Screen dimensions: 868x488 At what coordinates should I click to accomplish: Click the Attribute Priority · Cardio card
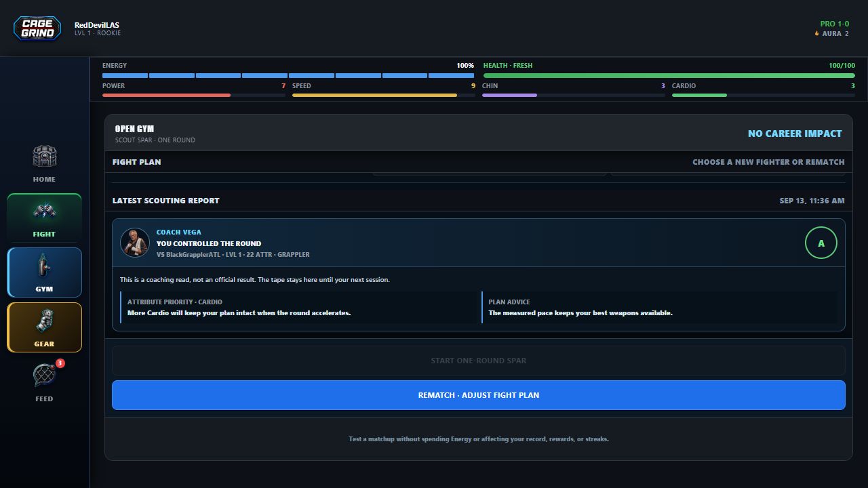click(x=298, y=308)
